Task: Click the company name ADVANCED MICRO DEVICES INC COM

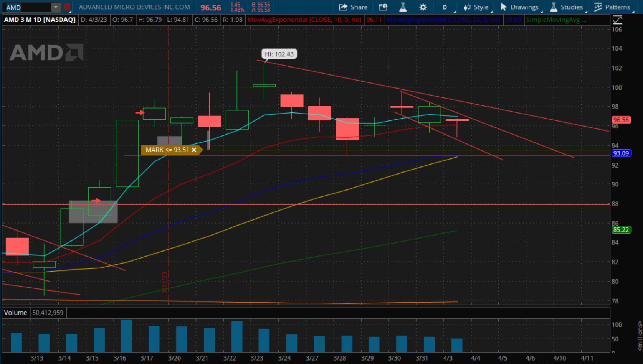Action: pos(134,7)
